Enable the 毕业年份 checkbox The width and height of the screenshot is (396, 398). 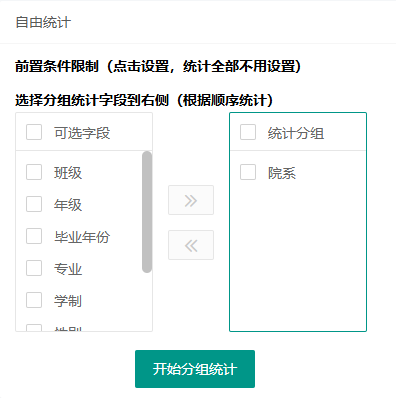[34, 236]
